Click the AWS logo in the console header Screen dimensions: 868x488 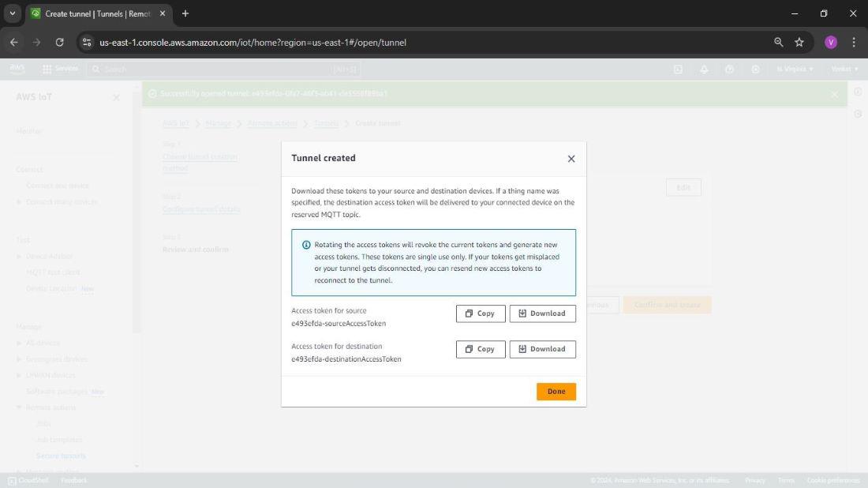(17, 69)
